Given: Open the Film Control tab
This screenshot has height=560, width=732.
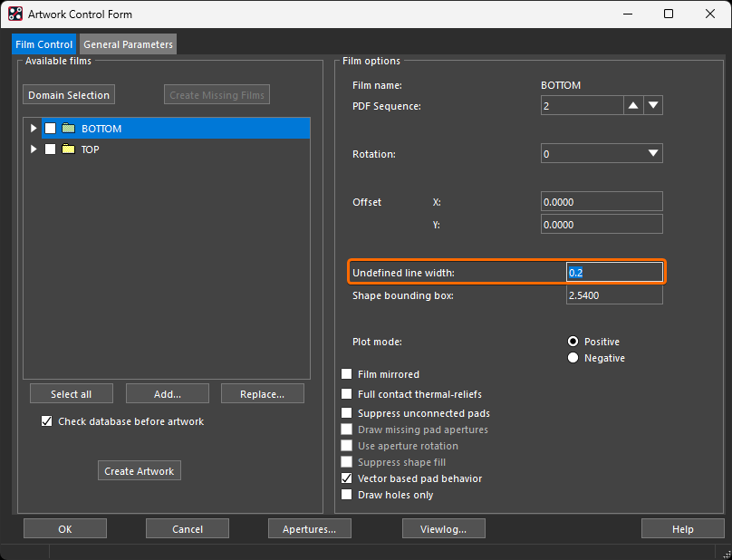Looking at the screenshot, I should tap(43, 44).
